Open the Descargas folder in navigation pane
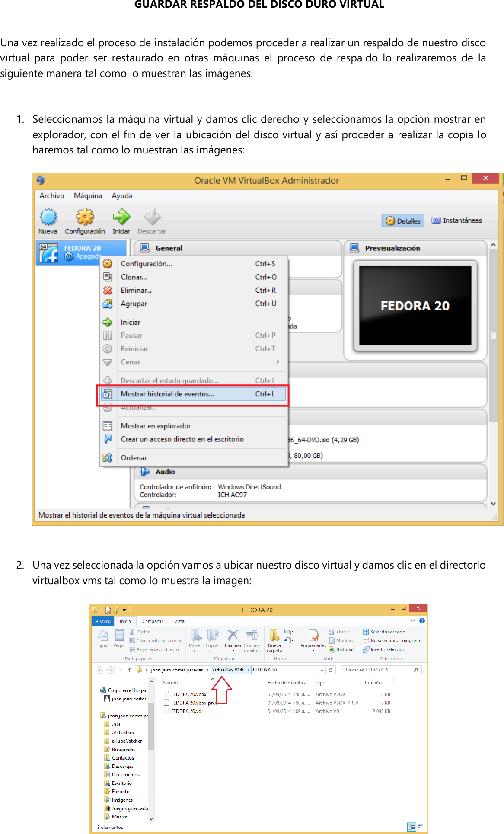This screenshot has height=834, width=504. coord(119,767)
